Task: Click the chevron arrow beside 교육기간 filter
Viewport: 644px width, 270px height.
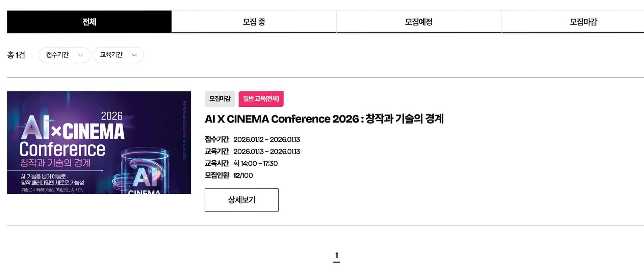Action: [134, 55]
